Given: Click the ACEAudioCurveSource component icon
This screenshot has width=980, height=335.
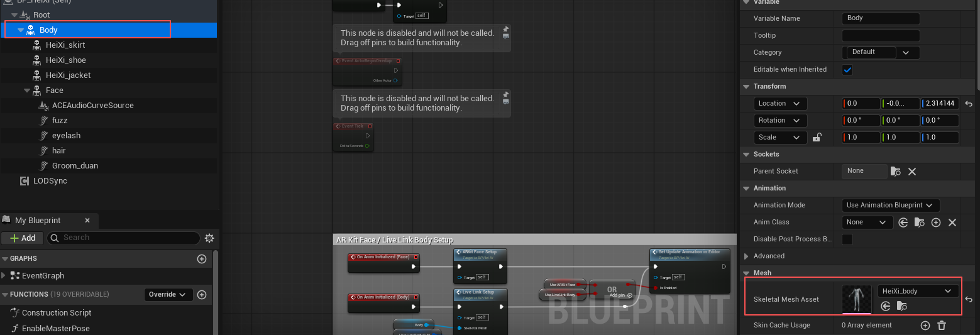Looking at the screenshot, I should click(x=43, y=106).
